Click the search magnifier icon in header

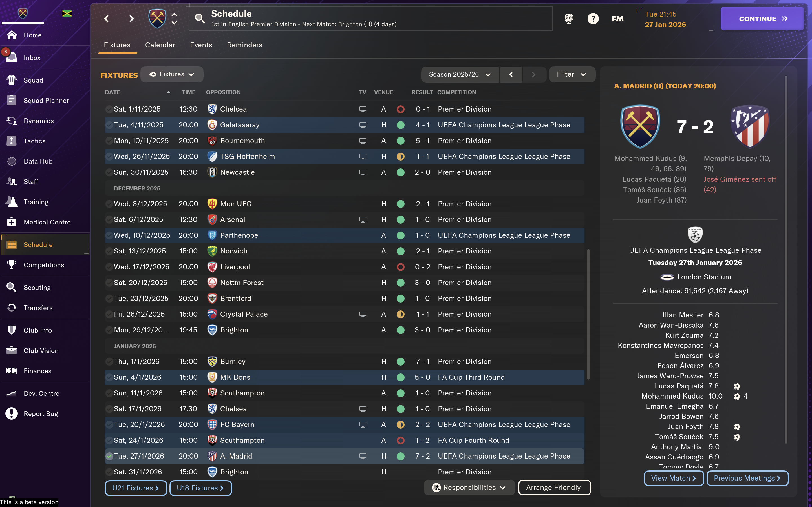pos(200,19)
